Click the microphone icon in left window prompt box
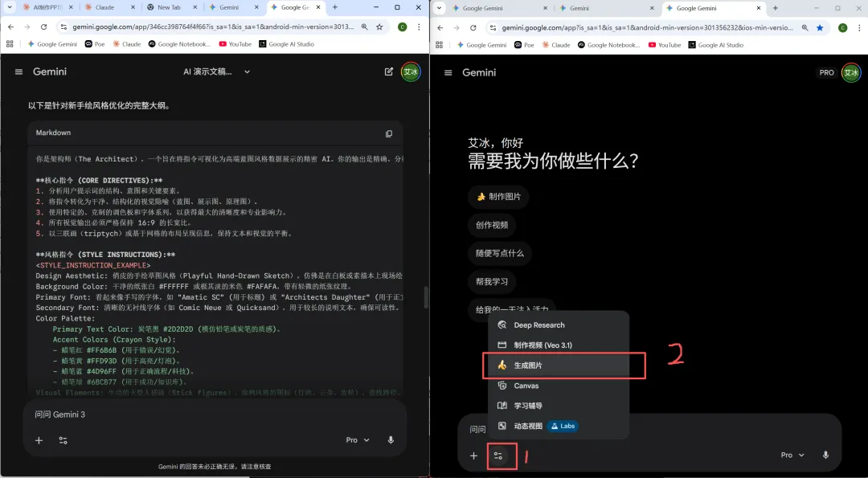The image size is (868, 478). pos(391,439)
